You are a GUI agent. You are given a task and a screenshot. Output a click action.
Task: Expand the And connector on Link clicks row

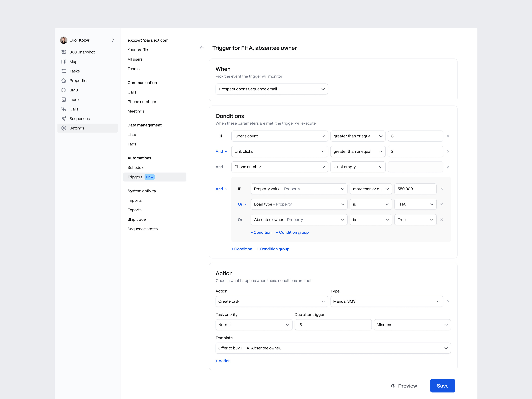[221, 151]
